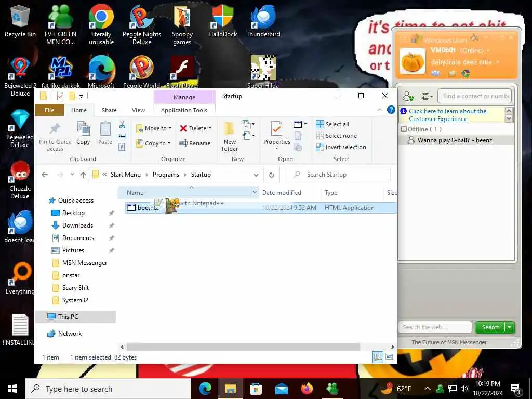Click the taskbar volume speaker icon
The image size is (532, 399).
464,389
